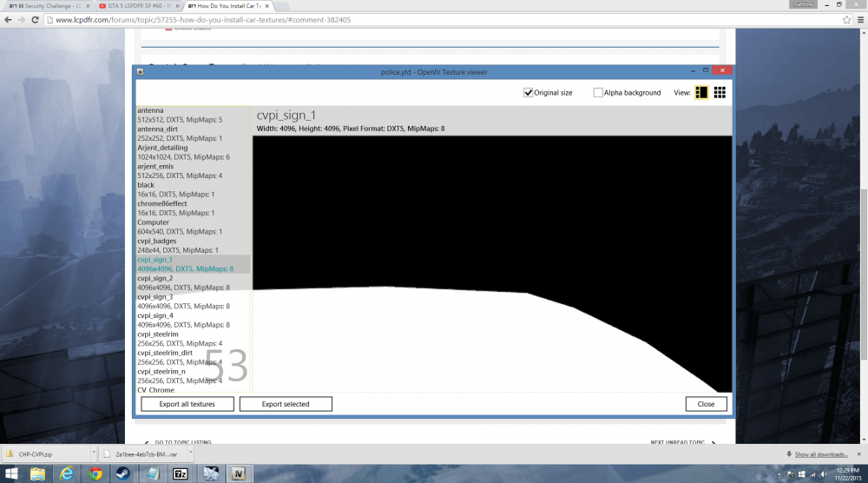This screenshot has width=868, height=483.
Task: Select the cvpi_sign_4 texture
Action: 194,321
